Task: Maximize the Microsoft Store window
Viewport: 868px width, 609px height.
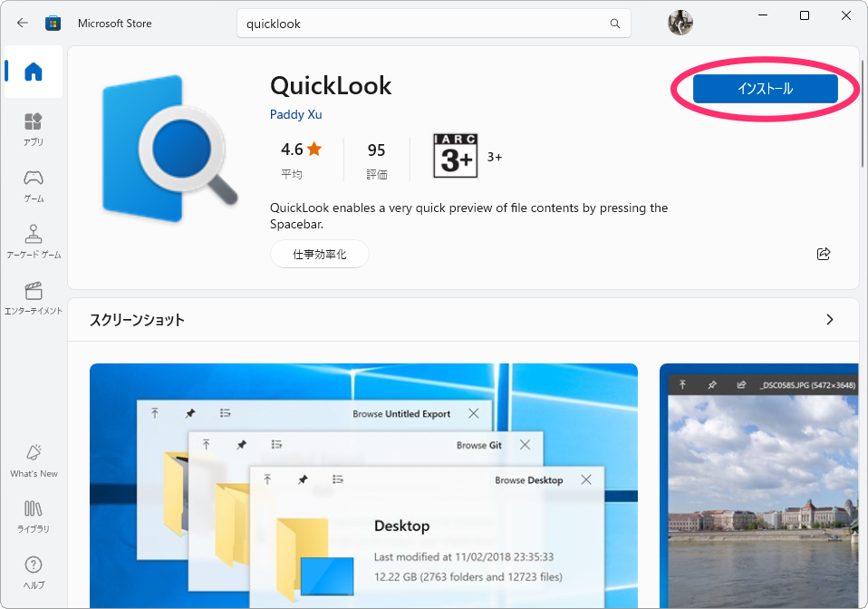Action: point(805,15)
